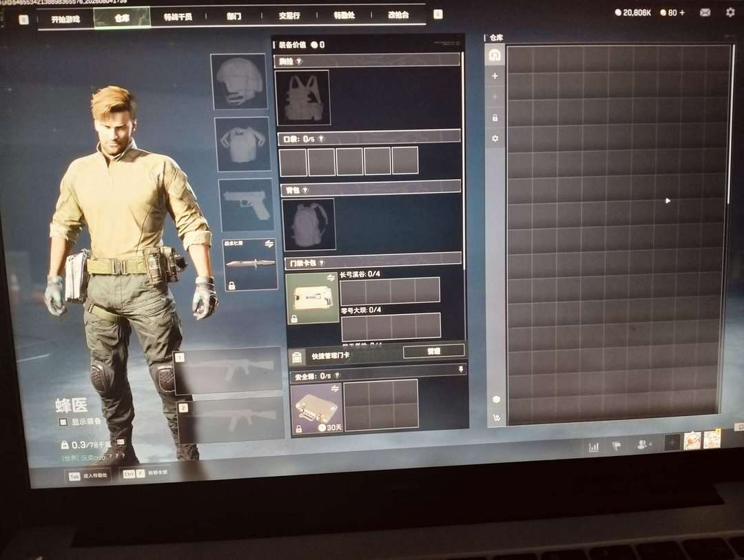The width and height of the screenshot is (744, 560).
Task: Click the list icon next to the weight
Action: coord(121,442)
